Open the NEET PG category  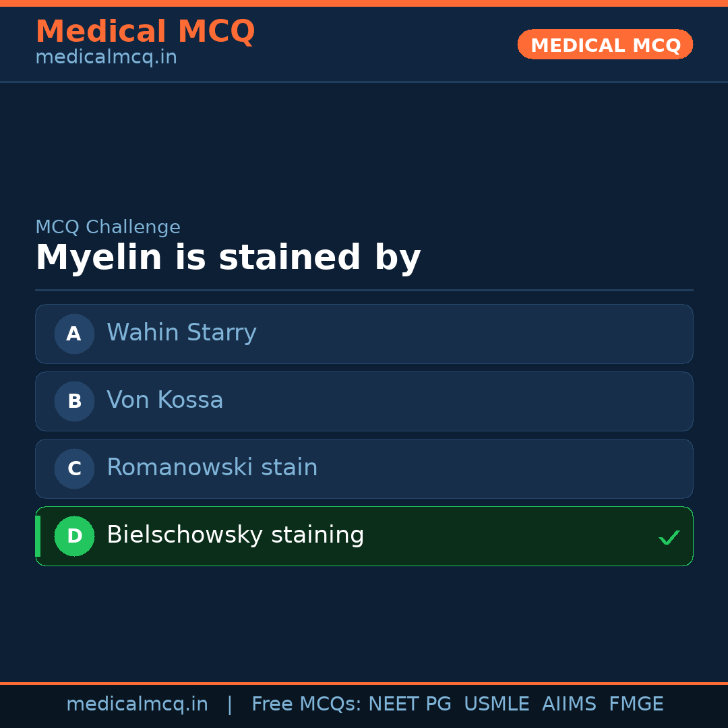[409, 703]
